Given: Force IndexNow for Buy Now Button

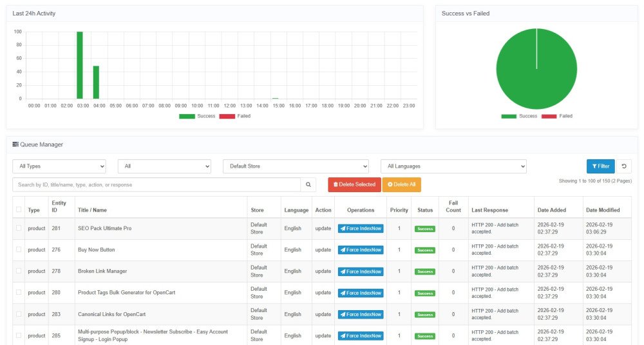Looking at the screenshot, I should tap(361, 250).
